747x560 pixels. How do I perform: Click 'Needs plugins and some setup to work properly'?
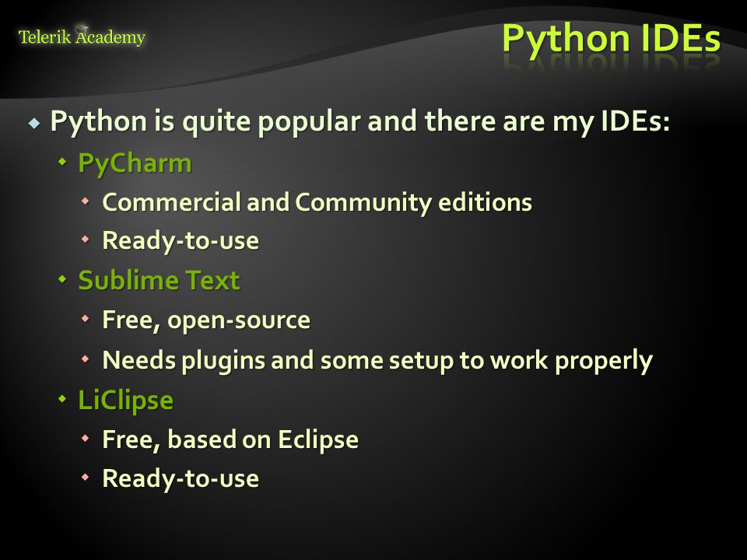pyautogui.click(x=377, y=360)
